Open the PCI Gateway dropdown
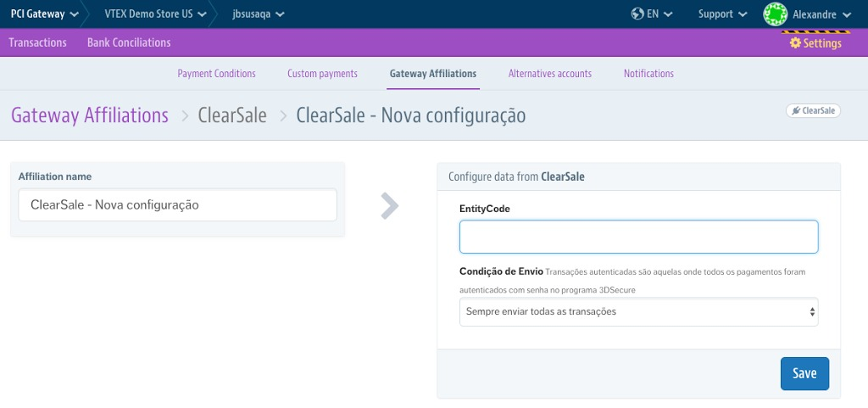Image resolution: width=868 pixels, height=408 pixels. pyautogui.click(x=44, y=14)
